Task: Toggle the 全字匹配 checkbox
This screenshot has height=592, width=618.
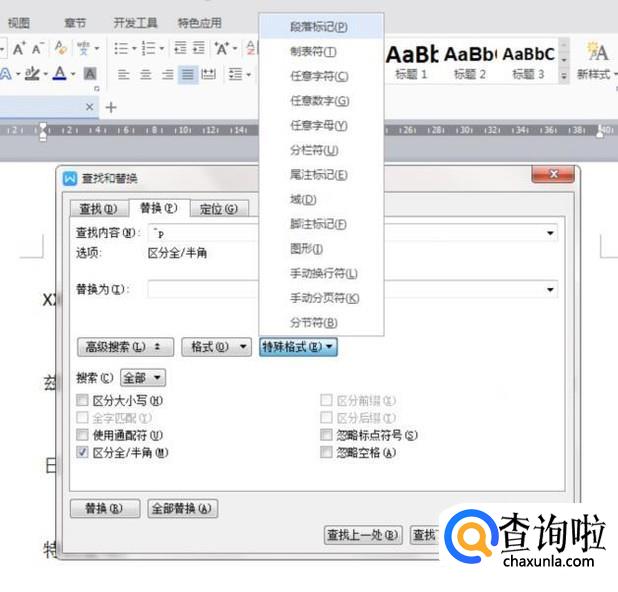Action: click(x=82, y=417)
